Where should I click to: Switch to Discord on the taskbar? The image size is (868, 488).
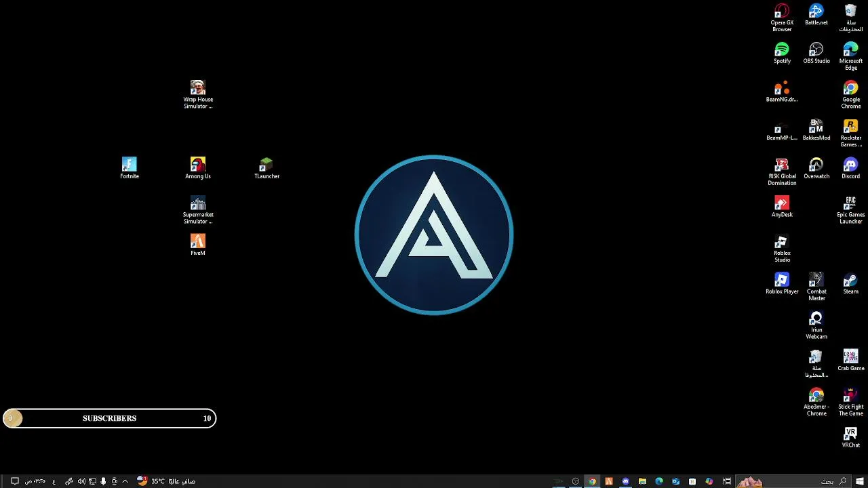pos(625,481)
